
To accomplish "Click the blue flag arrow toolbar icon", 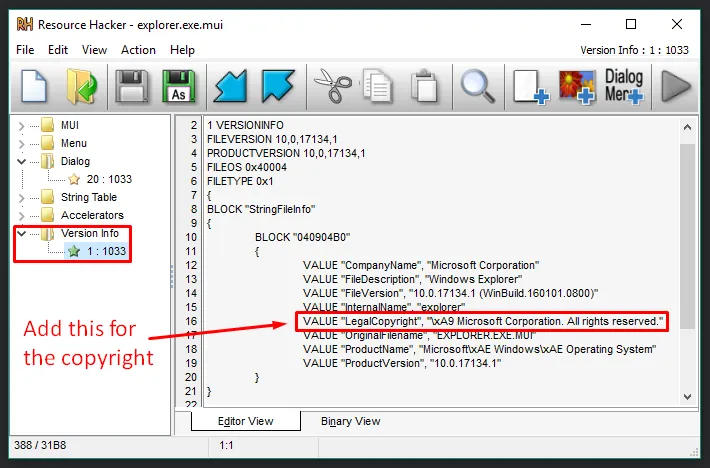I will pos(278,86).
